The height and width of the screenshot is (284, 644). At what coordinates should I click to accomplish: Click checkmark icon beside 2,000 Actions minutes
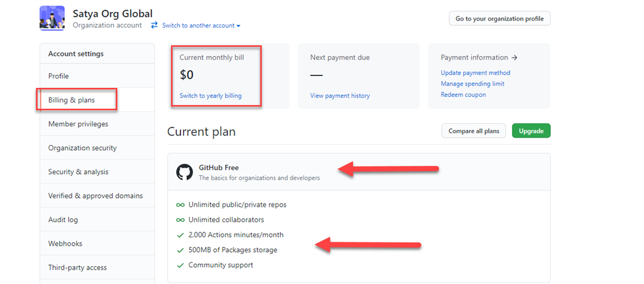coord(180,235)
